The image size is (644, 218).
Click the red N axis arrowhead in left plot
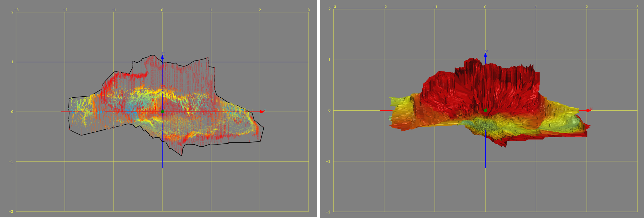261,112
